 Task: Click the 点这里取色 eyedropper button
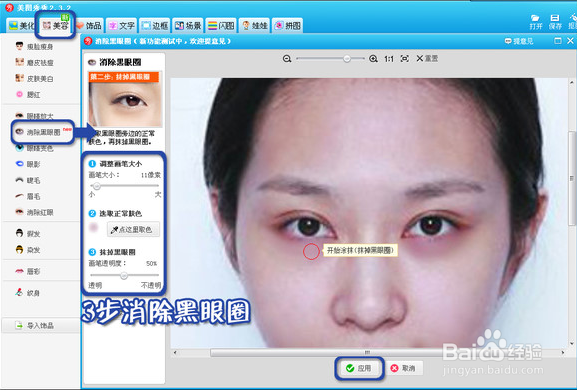pos(133,229)
